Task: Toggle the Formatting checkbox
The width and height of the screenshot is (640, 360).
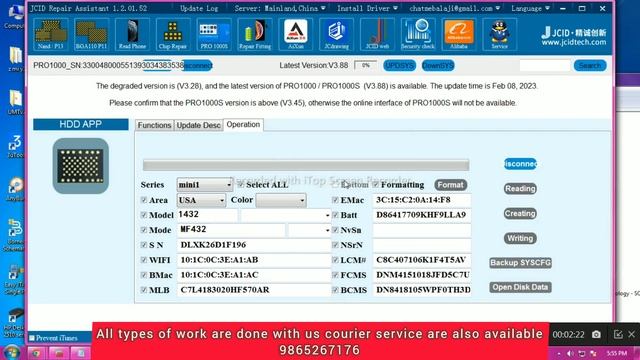Action: pos(376,185)
